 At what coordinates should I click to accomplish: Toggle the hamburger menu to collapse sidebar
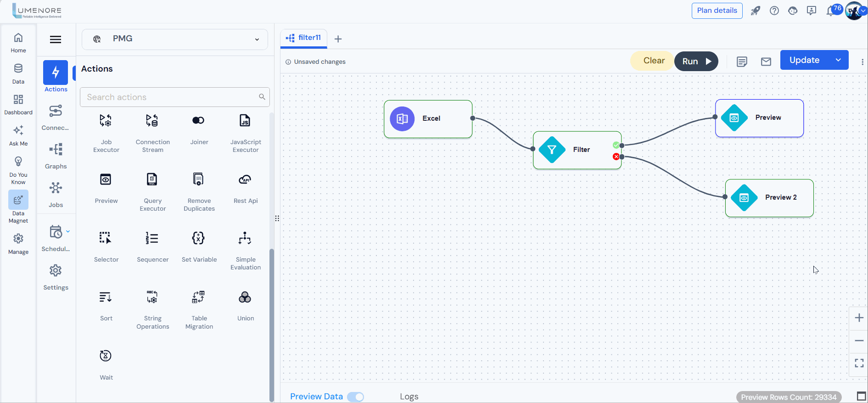pos(56,39)
